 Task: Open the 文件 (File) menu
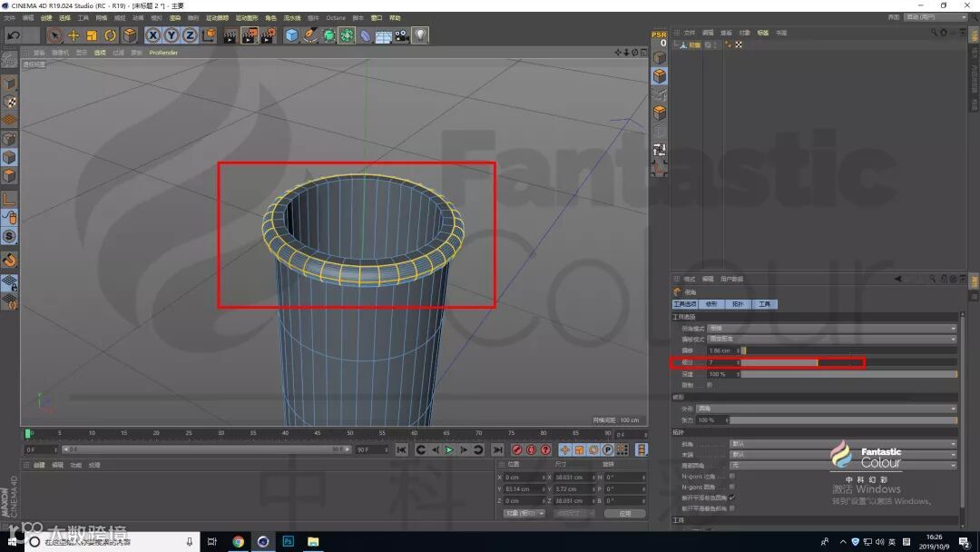9,17
